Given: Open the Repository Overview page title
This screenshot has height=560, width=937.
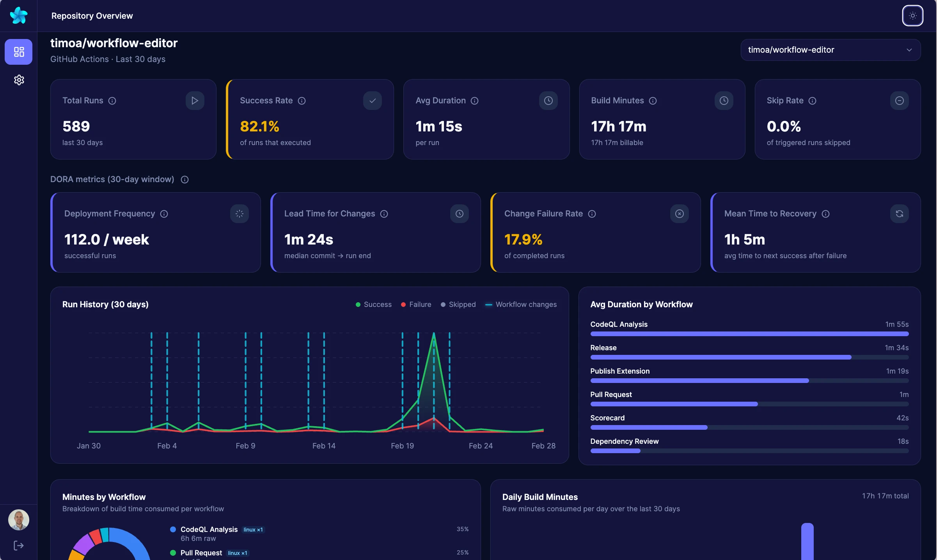Looking at the screenshot, I should (x=92, y=16).
